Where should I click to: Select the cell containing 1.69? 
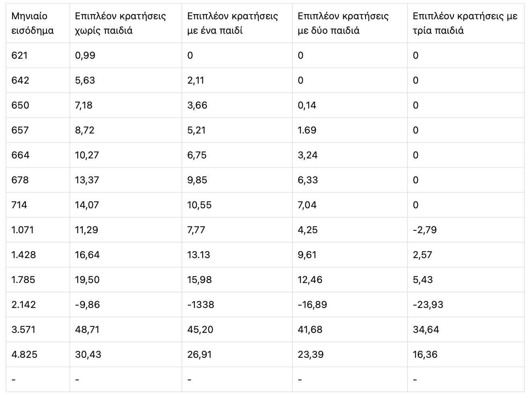350,130
